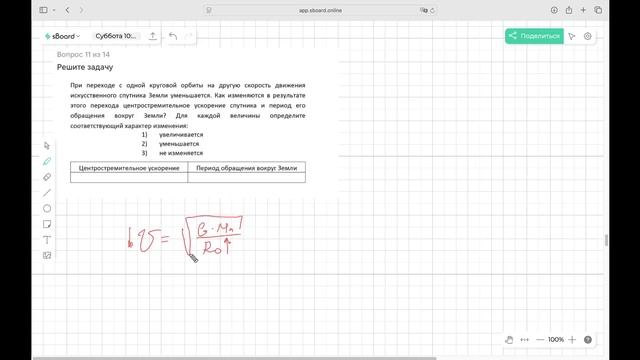This screenshot has width=640, height=360.
Task: Select the hand pan tool
Action: [x=509, y=340]
